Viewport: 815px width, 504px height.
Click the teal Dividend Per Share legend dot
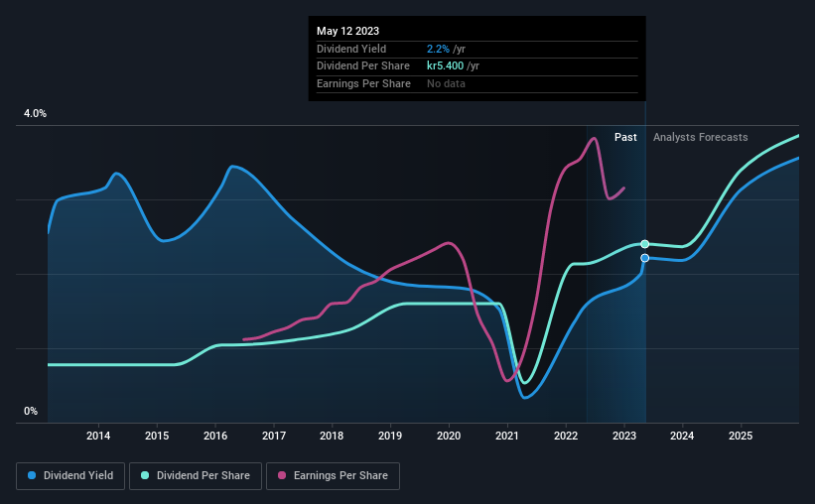pos(145,475)
